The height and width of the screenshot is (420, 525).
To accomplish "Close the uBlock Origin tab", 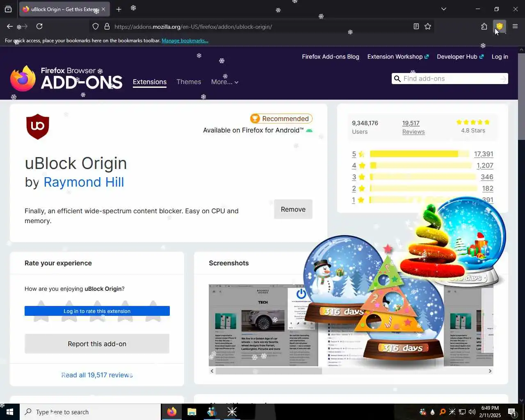I will 103,9.
